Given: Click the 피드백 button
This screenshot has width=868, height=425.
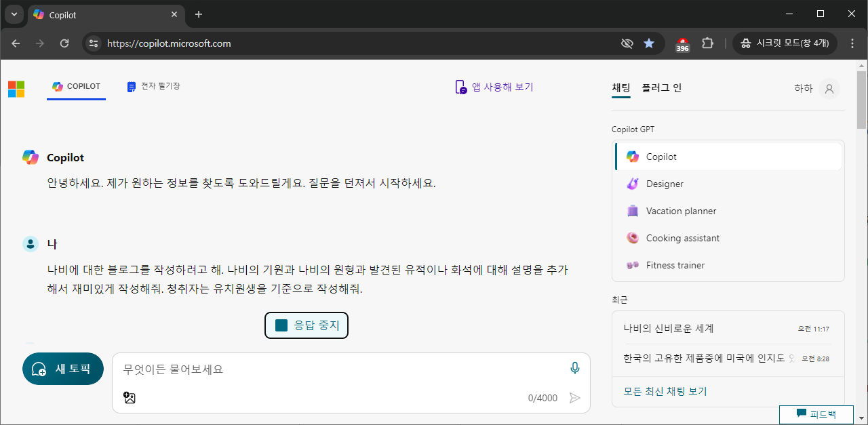Looking at the screenshot, I should pos(816,414).
